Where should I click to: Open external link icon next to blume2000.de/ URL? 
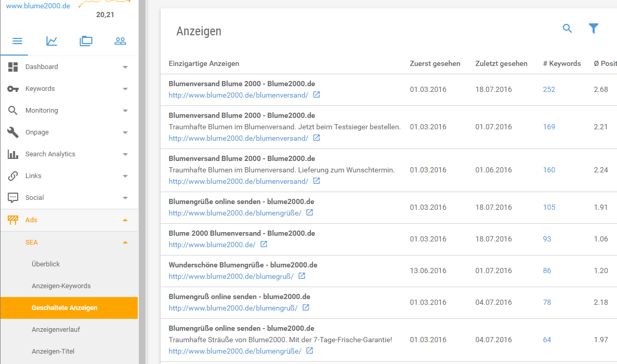point(264,245)
